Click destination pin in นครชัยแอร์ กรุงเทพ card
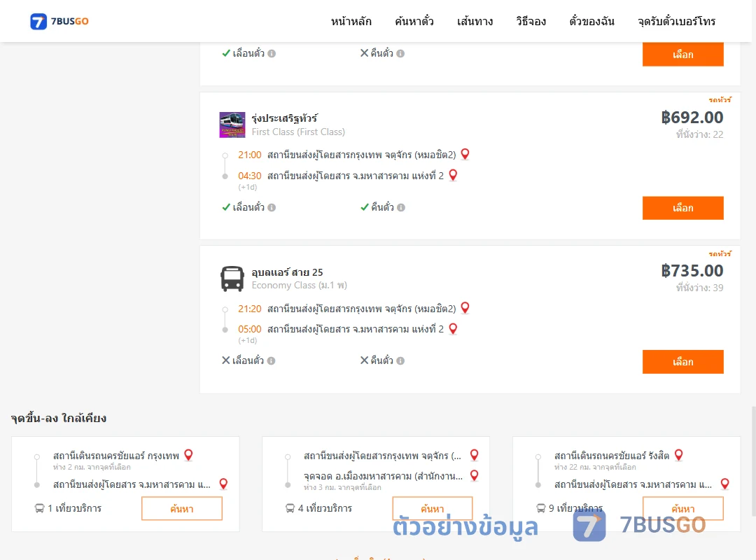Screen dimensions: 756x560 click(224, 484)
